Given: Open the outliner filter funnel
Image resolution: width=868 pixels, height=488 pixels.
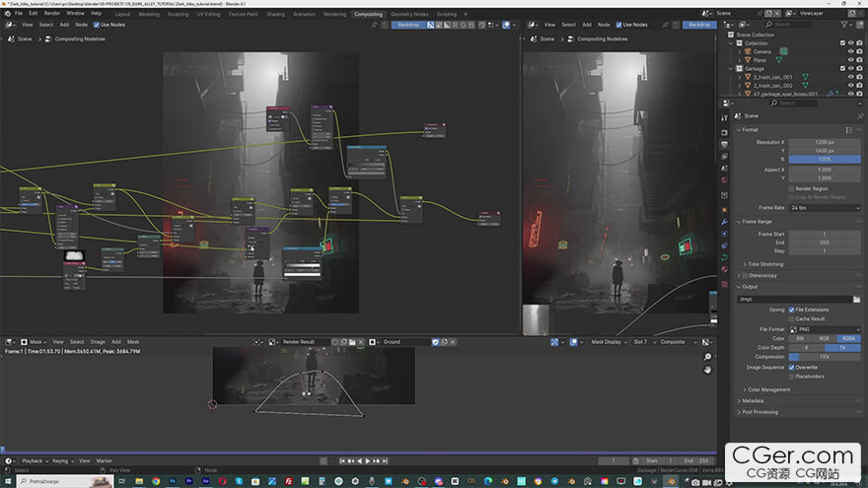Looking at the screenshot, I should (x=844, y=25).
